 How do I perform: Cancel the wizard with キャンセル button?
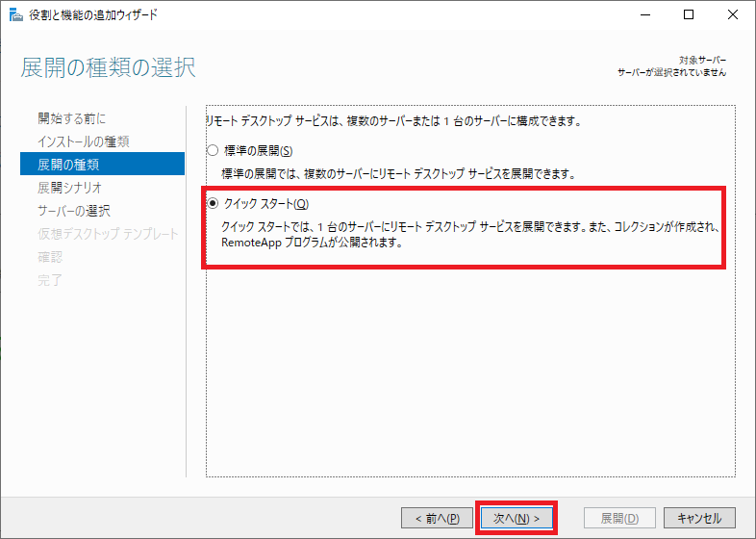(x=699, y=518)
